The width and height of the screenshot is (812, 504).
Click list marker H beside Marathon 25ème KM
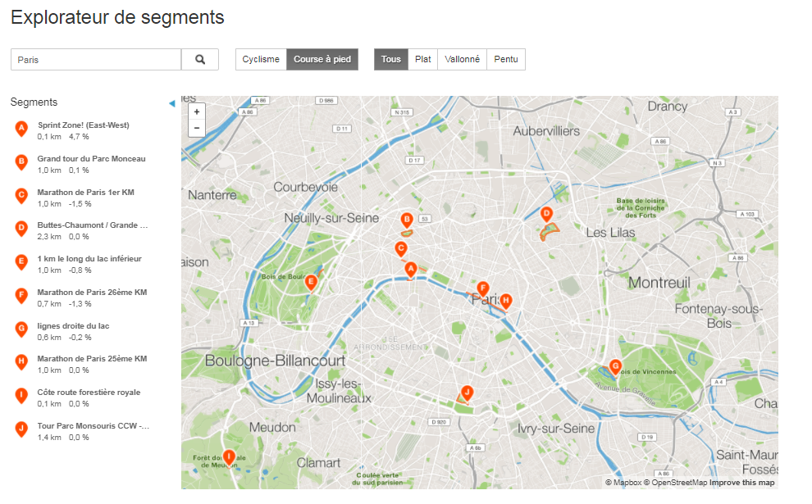coord(21,362)
